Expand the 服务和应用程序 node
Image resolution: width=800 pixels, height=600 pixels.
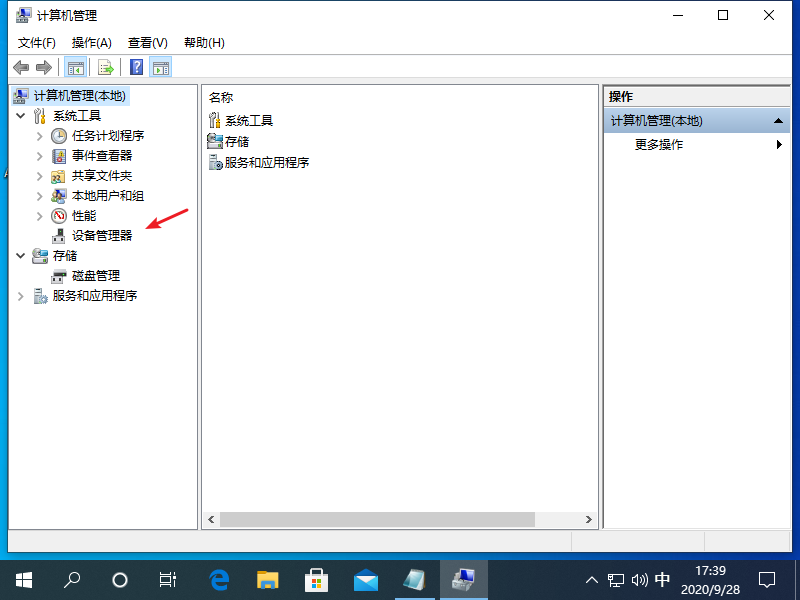click(x=22, y=295)
